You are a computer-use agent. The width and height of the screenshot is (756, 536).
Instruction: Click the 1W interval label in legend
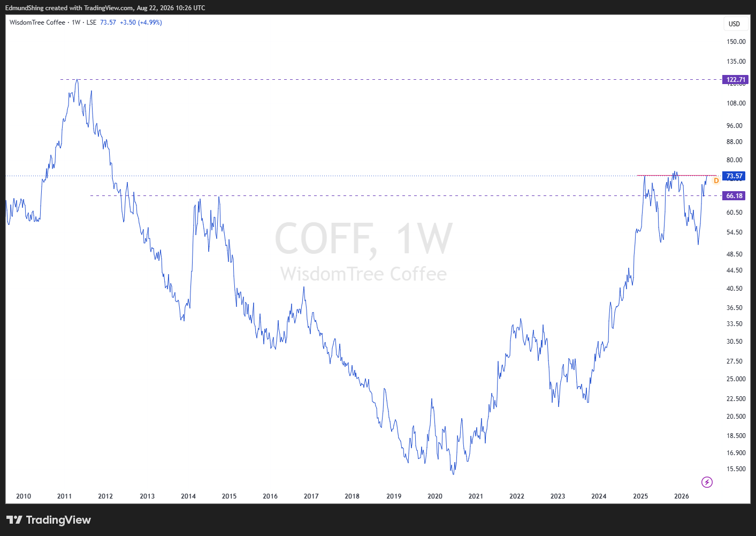tap(76, 22)
